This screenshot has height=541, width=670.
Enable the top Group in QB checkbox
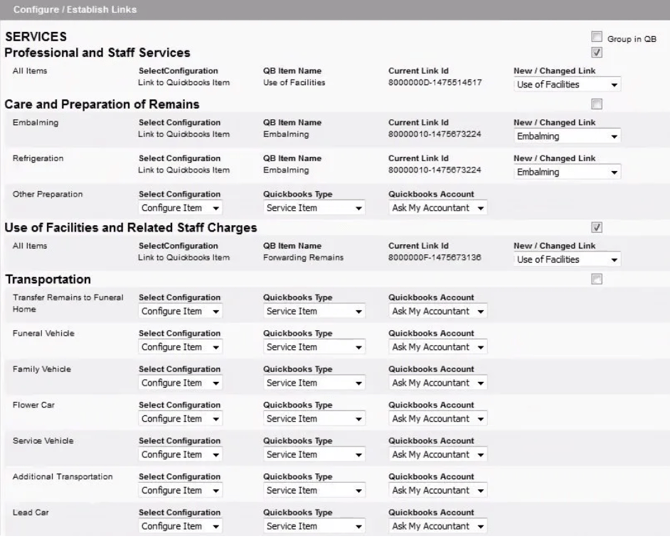[597, 37]
